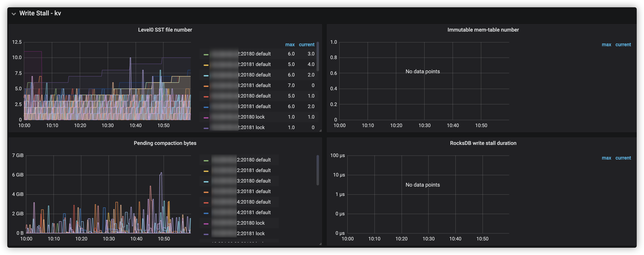Open the Level0 SST file number panel menu
Viewport: 644px width, 255px height.
[x=165, y=30]
